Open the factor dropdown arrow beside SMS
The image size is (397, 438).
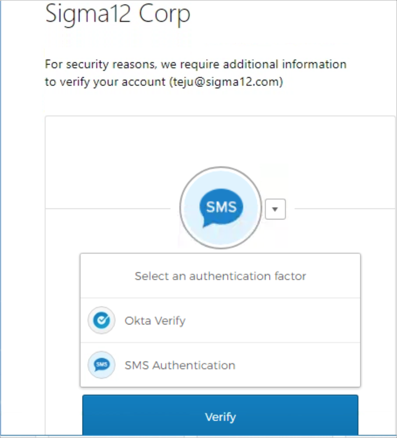tap(275, 209)
